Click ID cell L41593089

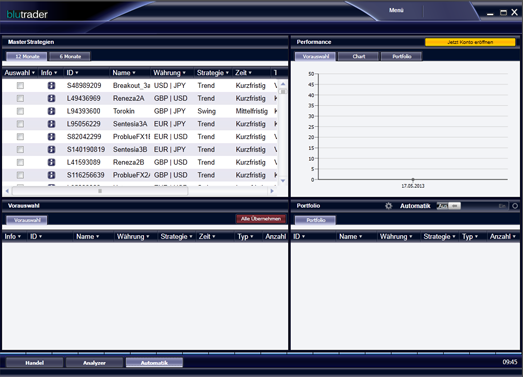pyautogui.click(x=83, y=162)
